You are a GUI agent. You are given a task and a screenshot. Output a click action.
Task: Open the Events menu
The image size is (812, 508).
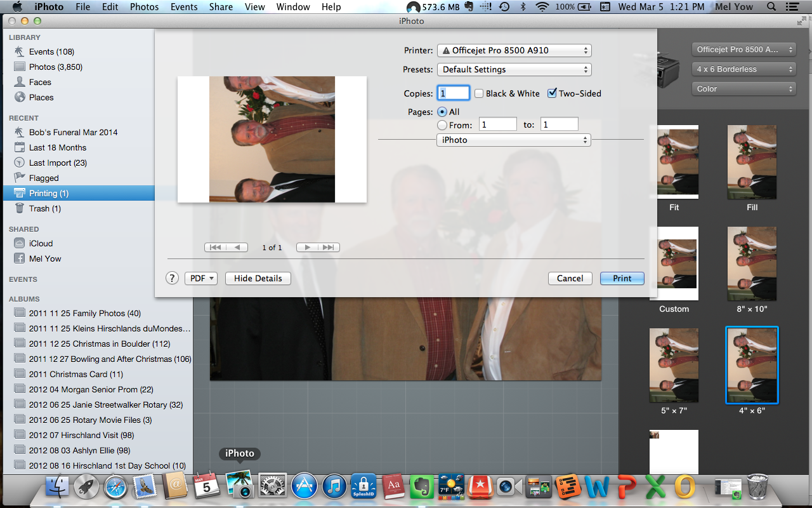(184, 7)
